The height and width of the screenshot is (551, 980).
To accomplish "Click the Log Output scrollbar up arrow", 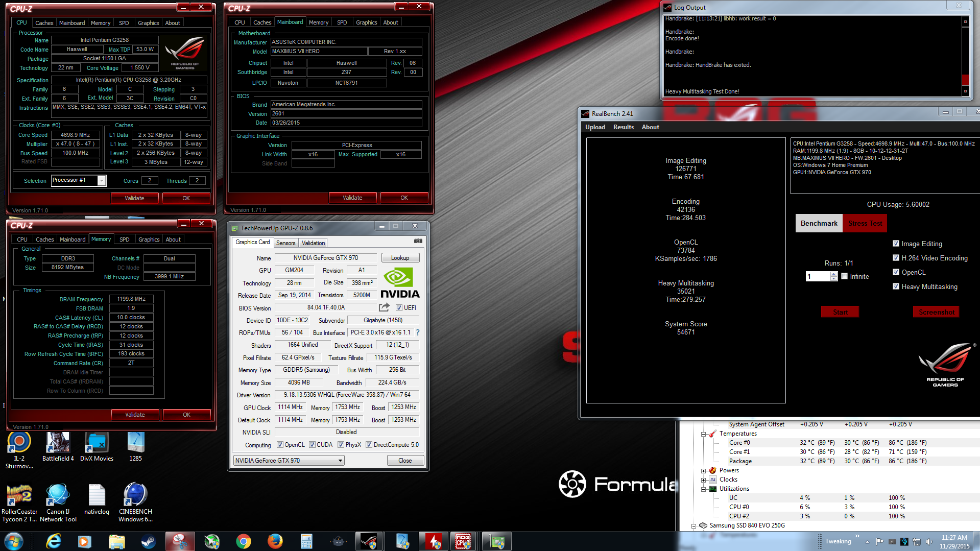I will (965, 21).
